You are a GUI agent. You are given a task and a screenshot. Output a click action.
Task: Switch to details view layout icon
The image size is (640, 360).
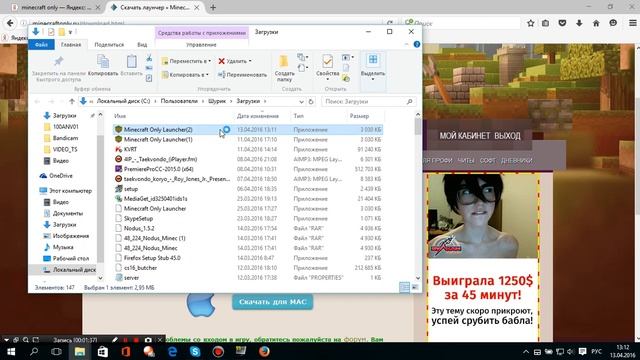point(404,287)
